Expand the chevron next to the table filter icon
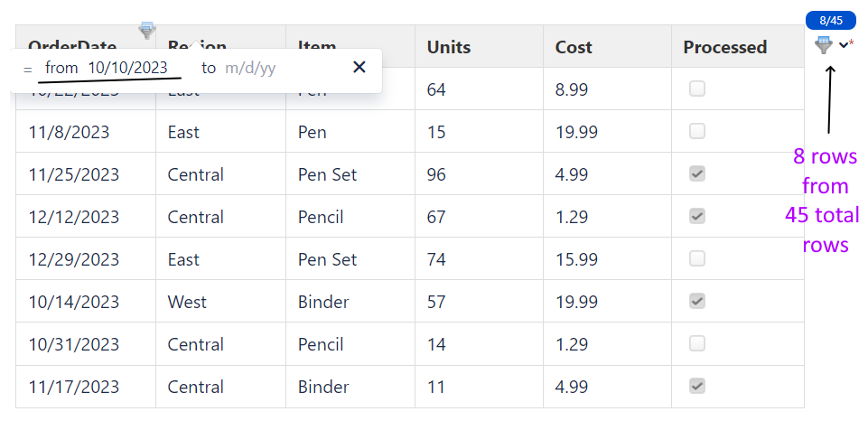Screen dimensions: 868x421 pos(843,45)
